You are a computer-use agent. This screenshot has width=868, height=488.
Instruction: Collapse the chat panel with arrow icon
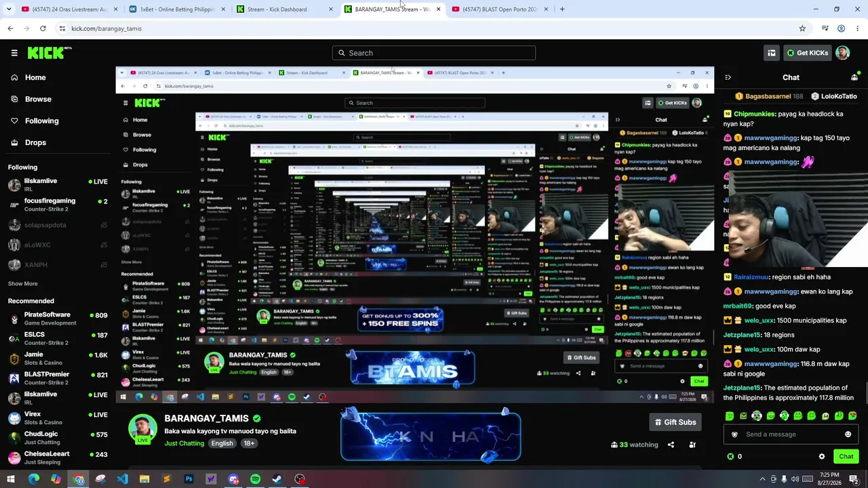point(728,77)
